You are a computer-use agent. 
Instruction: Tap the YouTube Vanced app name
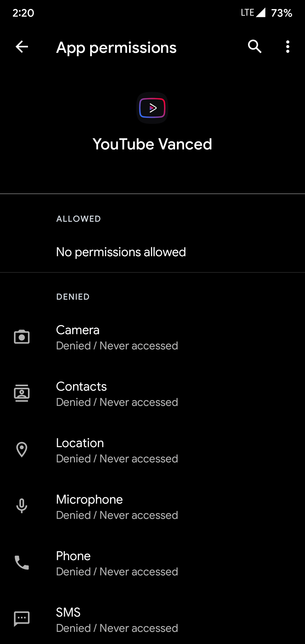(x=152, y=144)
